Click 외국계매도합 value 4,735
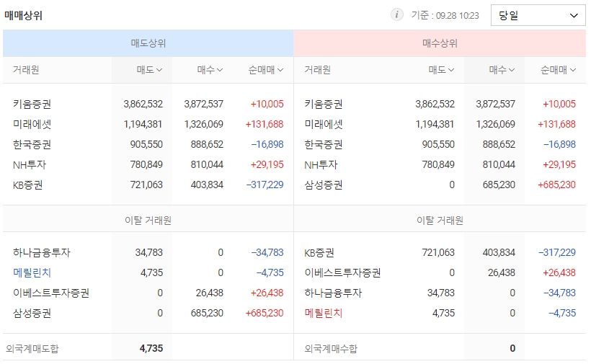This screenshot has height=364, width=591. click(x=151, y=348)
